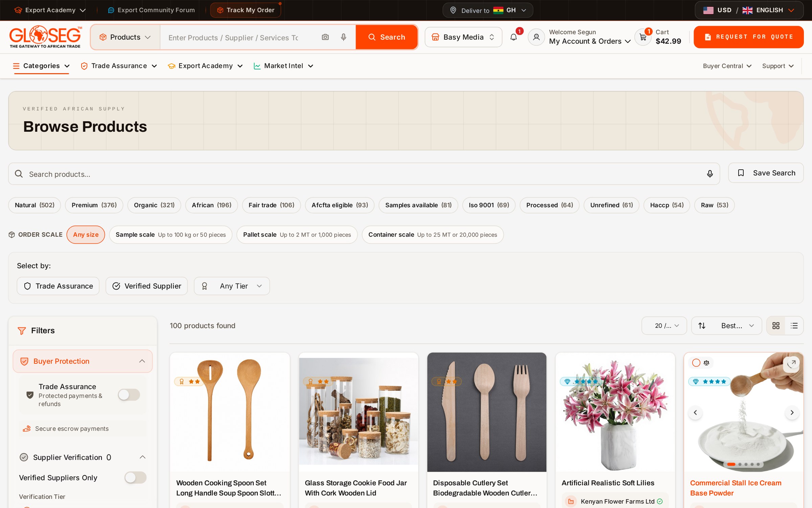Click the user profile avatar icon
Image resolution: width=812 pixels, height=508 pixels.
coord(536,37)
